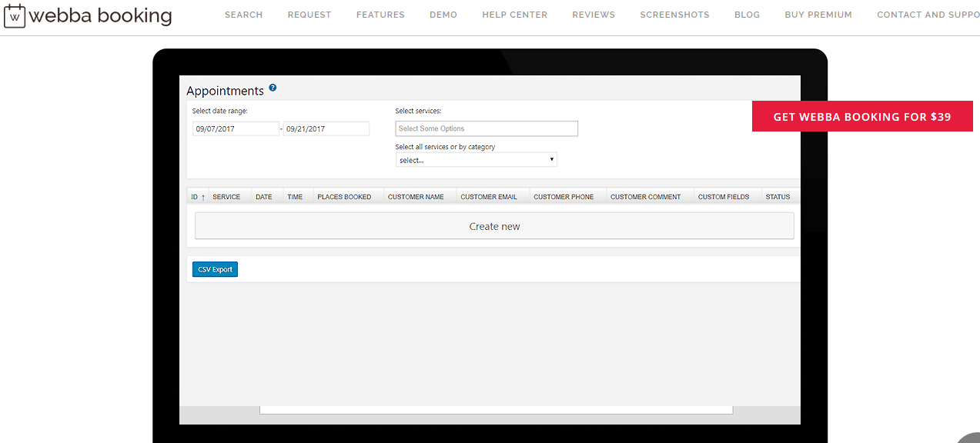Click the SERVICE column header
Image resolution: width=980 pixels, height=443 pixels.
[226, 197]
